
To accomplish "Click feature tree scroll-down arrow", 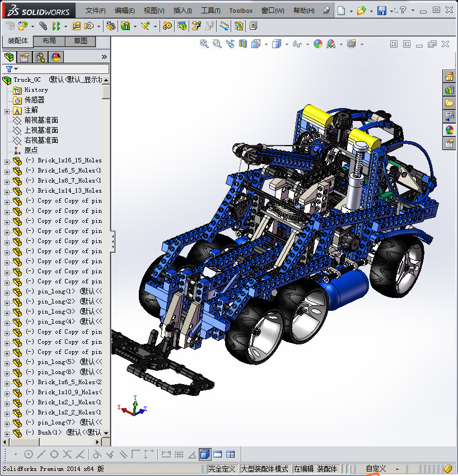I will pyautogui.click(x=106, y=433).
